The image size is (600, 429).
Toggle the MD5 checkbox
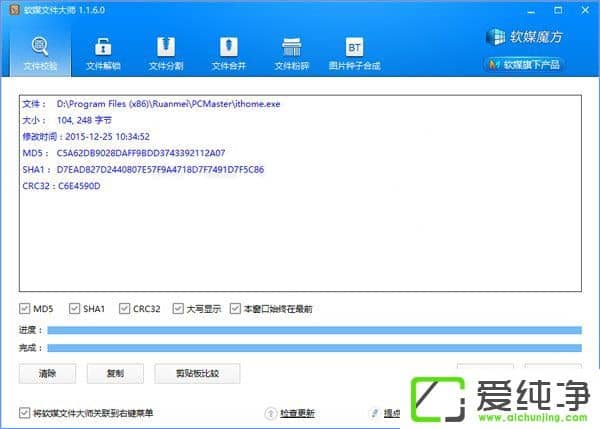pyautogui.click(x=24, y=308)
